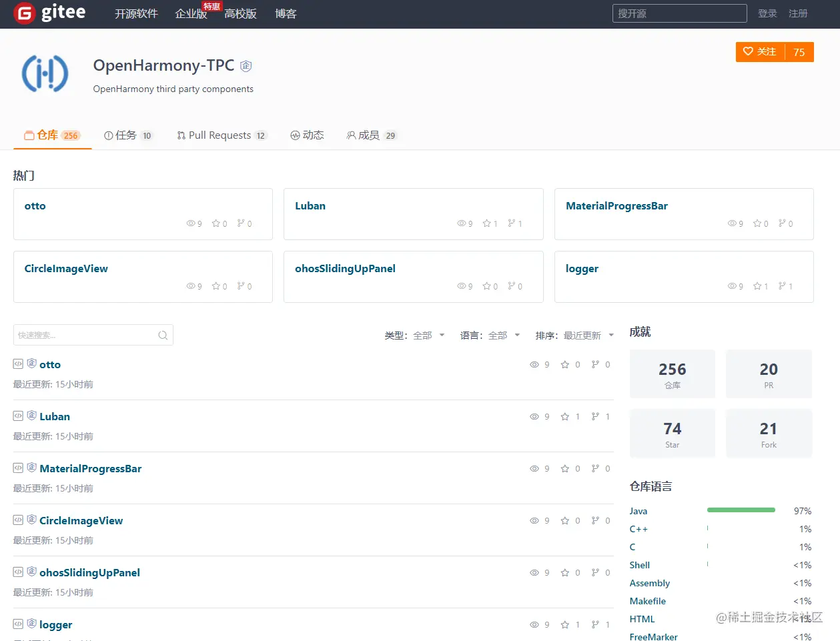Open the ohosSlidingUpPanel card under 热门
The image size is (840, 641).
pos(414,277)
